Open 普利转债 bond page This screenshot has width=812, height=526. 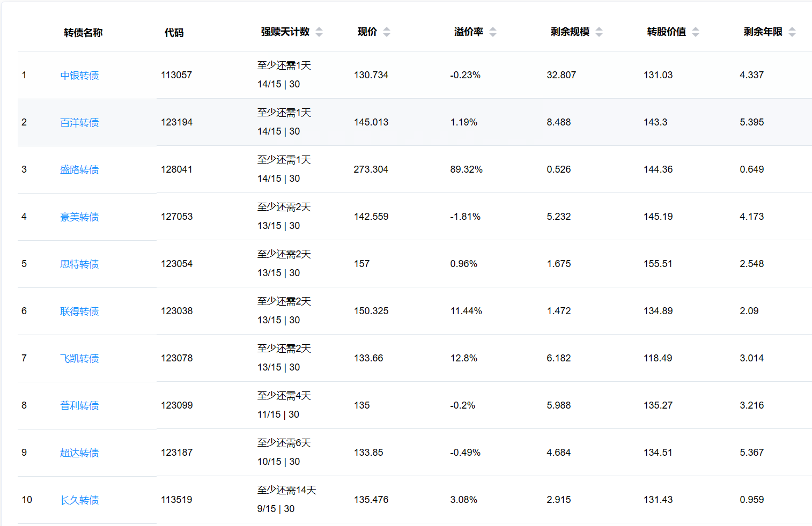(x=79, y=406)
